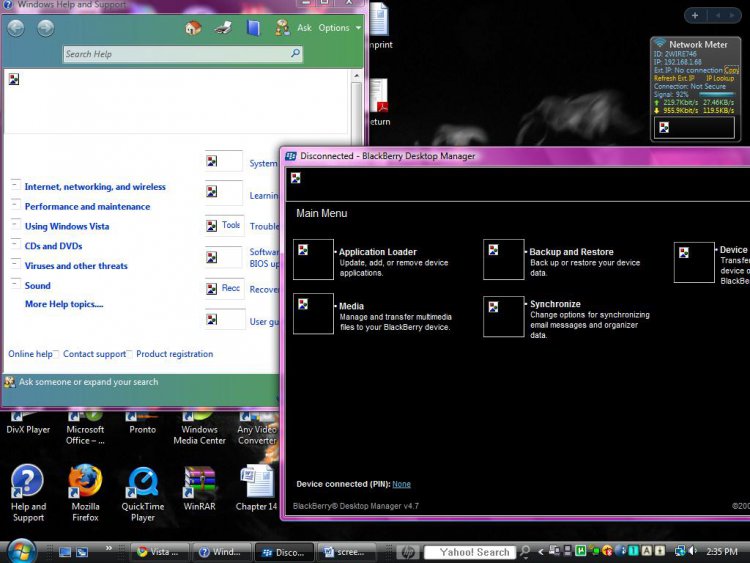Click the BlackBerry banner image placeholder
This screenshot has width=750, height=563.
click(x=296, y=178)
